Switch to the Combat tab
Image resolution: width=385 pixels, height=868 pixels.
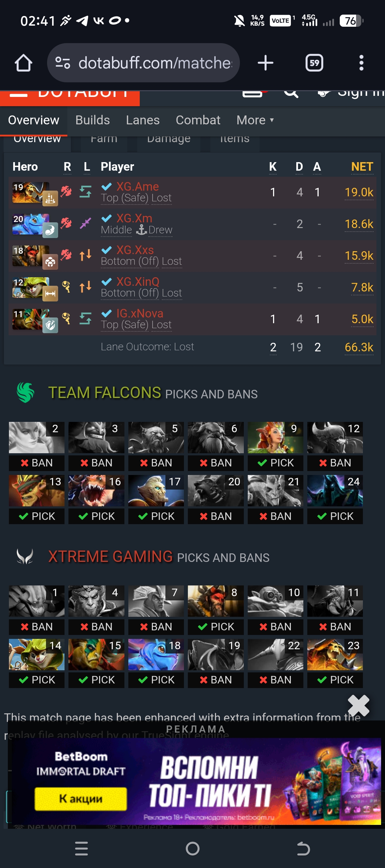(198, 120)
